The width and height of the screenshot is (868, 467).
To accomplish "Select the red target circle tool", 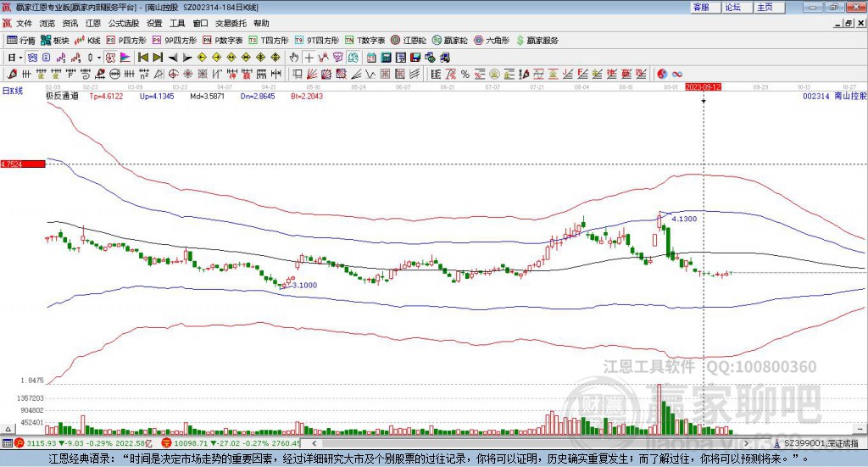I will tap(173, 74).
